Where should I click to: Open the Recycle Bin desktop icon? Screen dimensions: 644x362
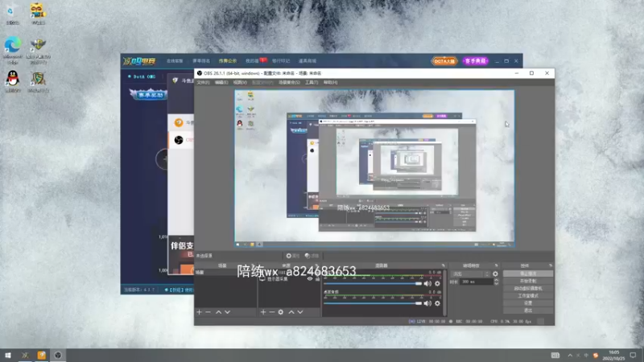click(13, 14)
